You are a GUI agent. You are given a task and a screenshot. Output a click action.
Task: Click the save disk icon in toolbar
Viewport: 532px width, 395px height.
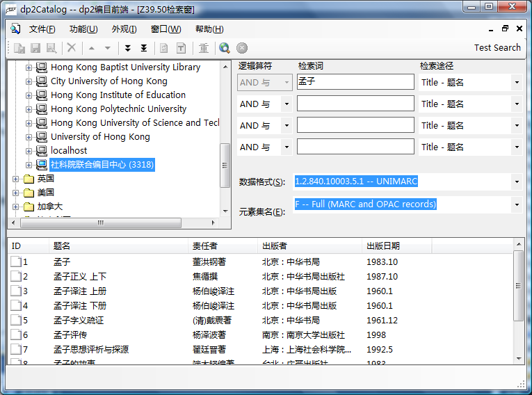click(x=35, y=48)
